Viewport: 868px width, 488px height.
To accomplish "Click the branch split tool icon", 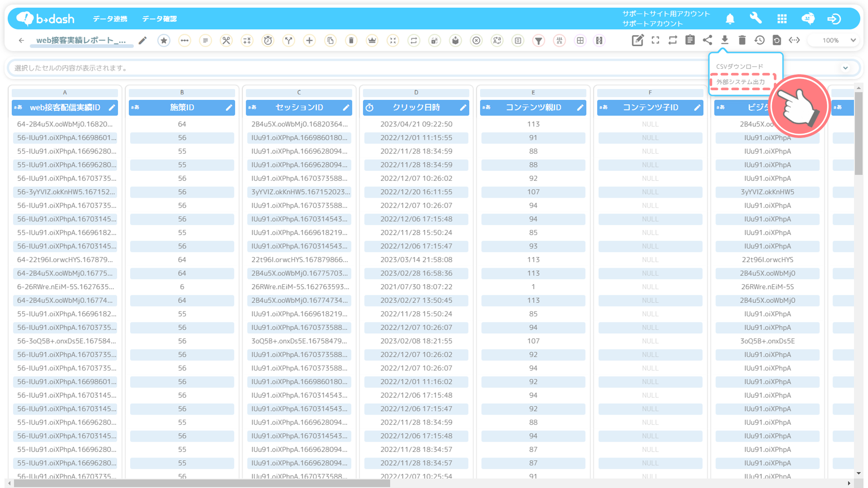I will (x=289, y=40).
